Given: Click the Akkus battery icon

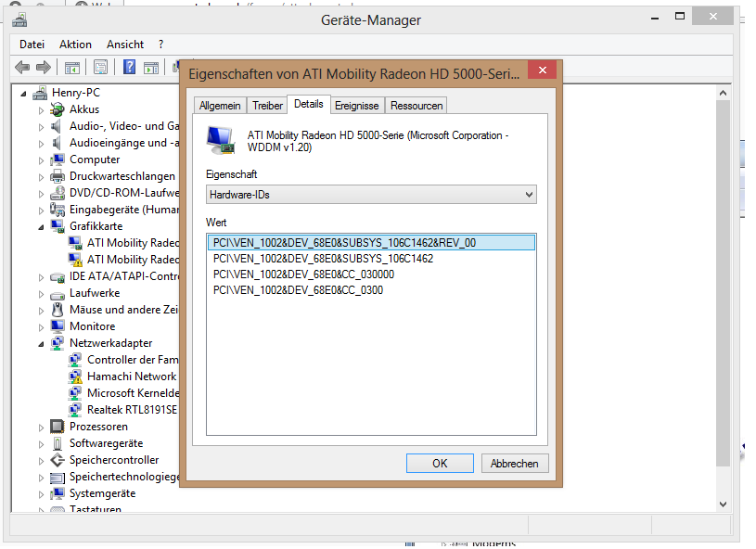Looking at the screenshot, I should coord(58,109).
